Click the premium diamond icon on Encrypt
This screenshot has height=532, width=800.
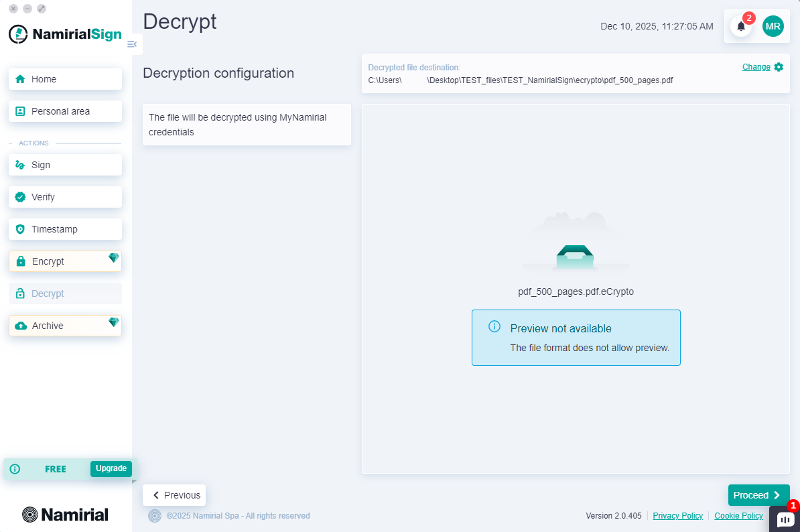(114, 258)
